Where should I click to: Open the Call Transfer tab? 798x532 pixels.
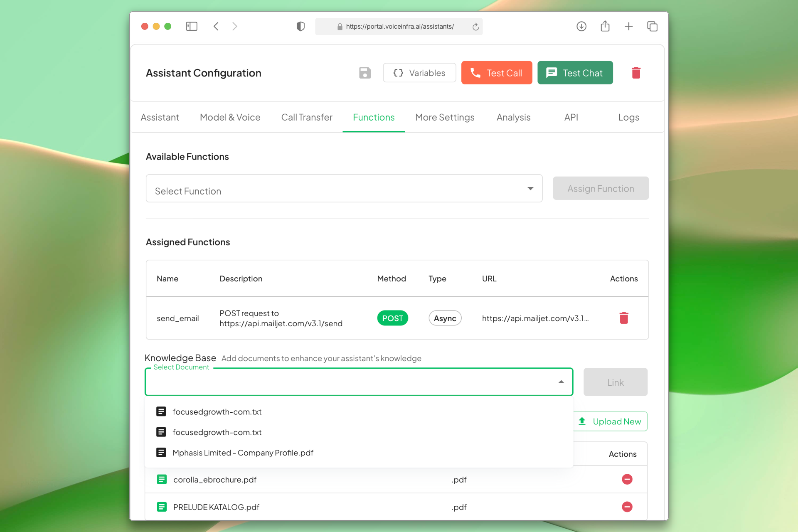[x=307, y=117]
